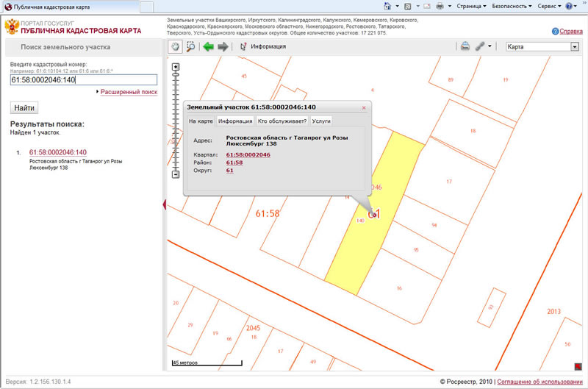Open the Услуги tab
This screenshot has height=389, width=588.
(x=321, y=121)
